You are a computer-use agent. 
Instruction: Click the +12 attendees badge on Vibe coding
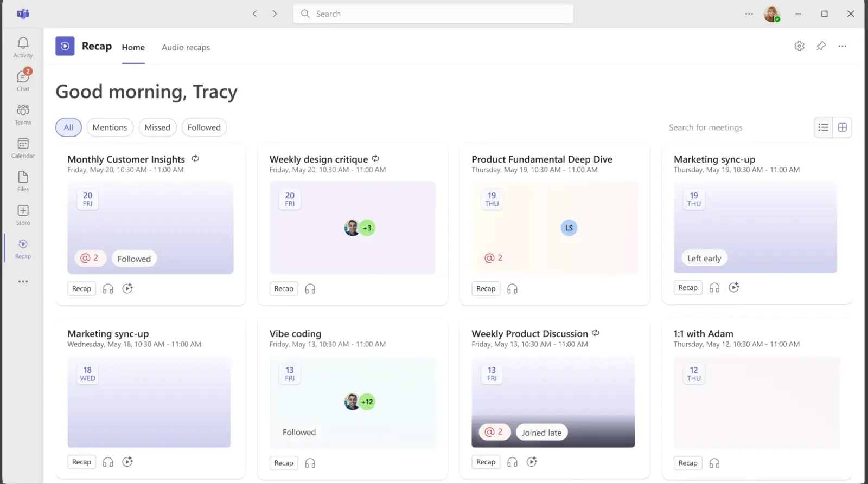[367, 402]
